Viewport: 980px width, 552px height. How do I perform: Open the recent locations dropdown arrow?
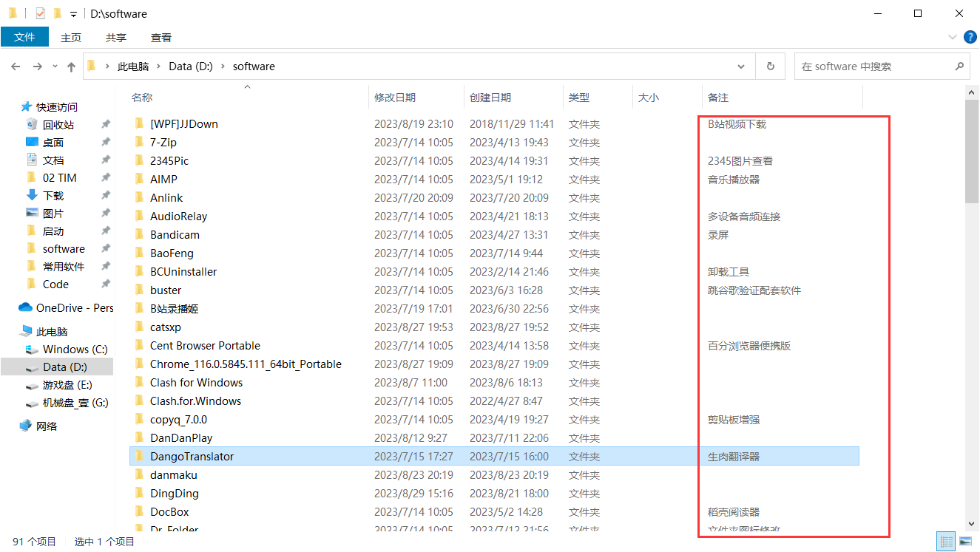click(55, 67)
